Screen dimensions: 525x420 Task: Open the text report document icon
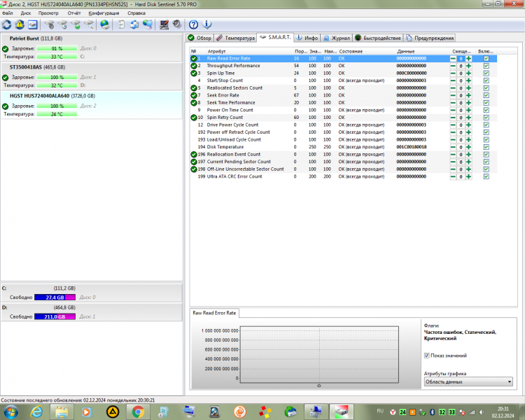pos(122,24)
